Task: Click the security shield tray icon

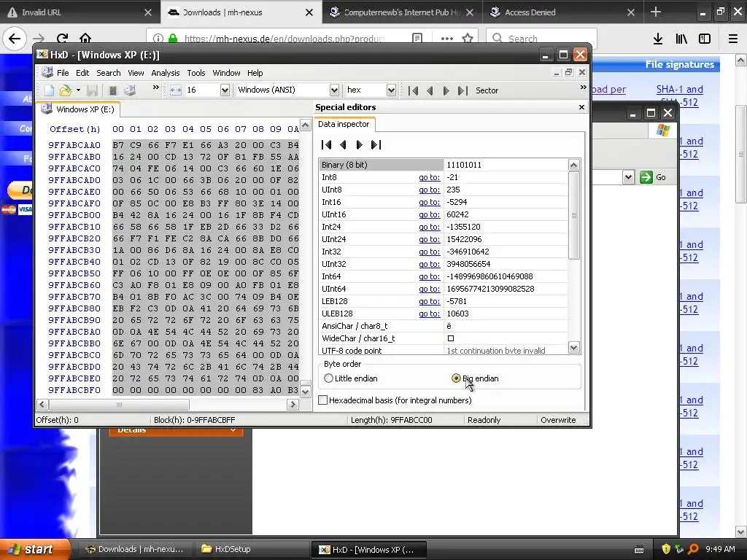Action: coord(666,549)
